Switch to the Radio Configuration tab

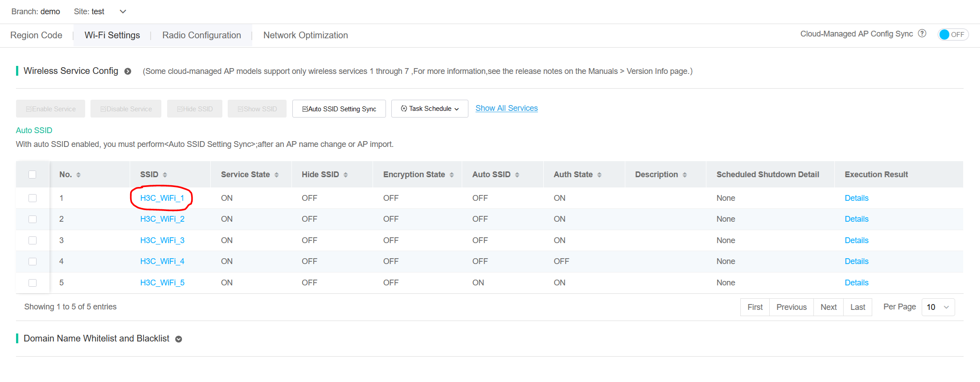(201, 35)
